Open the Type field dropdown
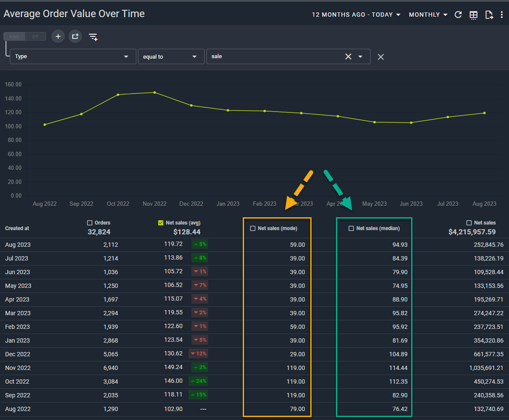This screenshot has width=509, height=420. point(73,56)
